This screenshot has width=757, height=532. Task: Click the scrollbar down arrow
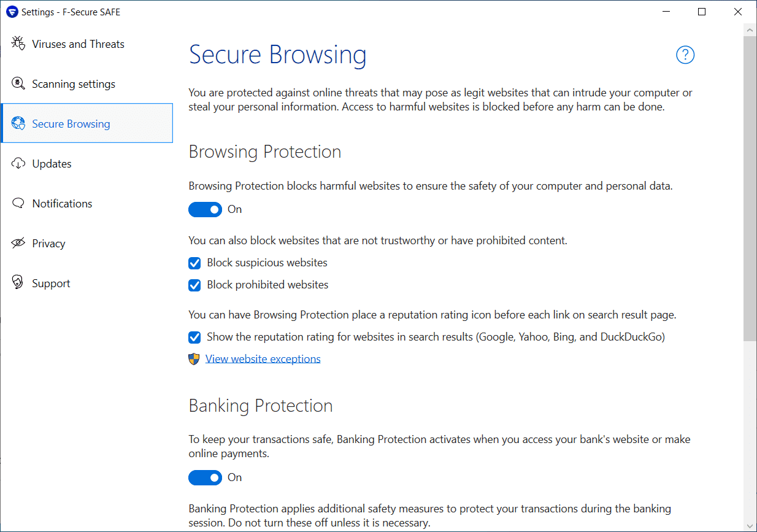click(x=750, y=525)
